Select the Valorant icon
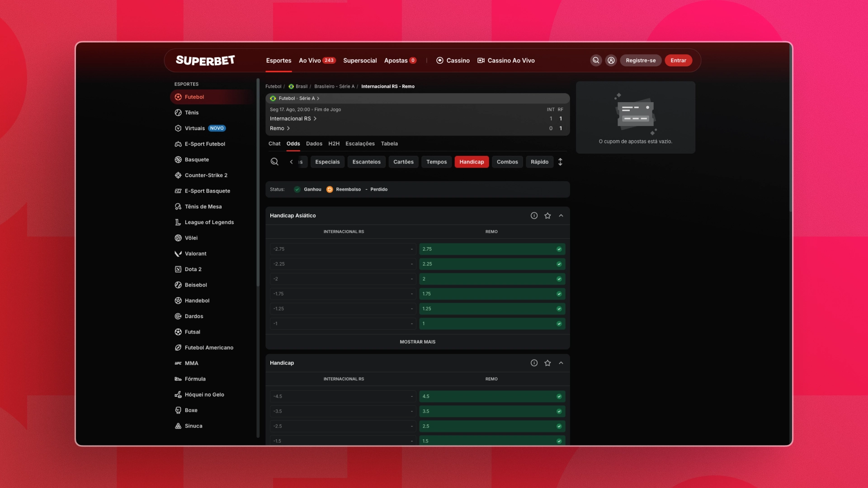The image size is (868, 488). (178, 254)
